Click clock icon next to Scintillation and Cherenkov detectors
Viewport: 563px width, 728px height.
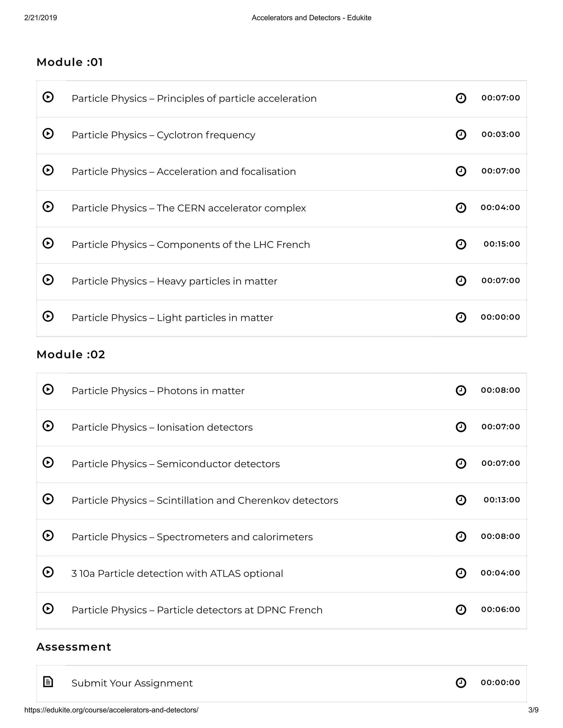(461, 500)
